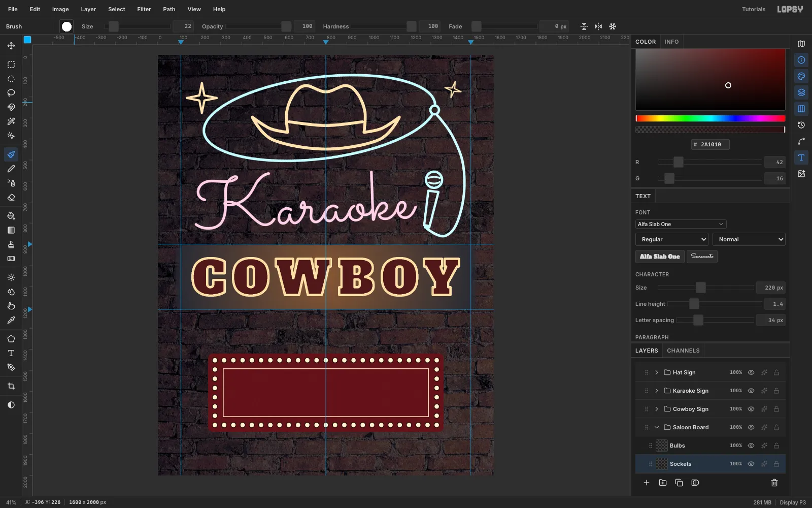The image size is (812, 508).
Task: Select the lasso tool
Action: click(x=11, y=93)
